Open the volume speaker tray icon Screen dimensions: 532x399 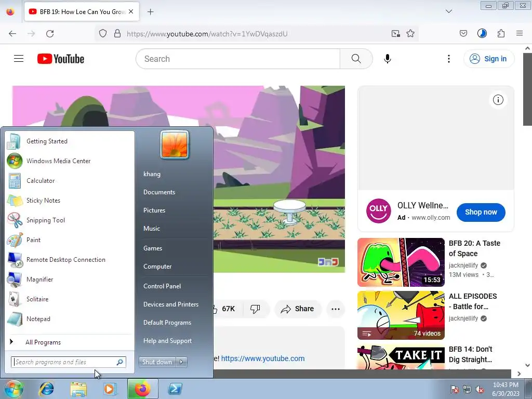click(x=480, y=389)
